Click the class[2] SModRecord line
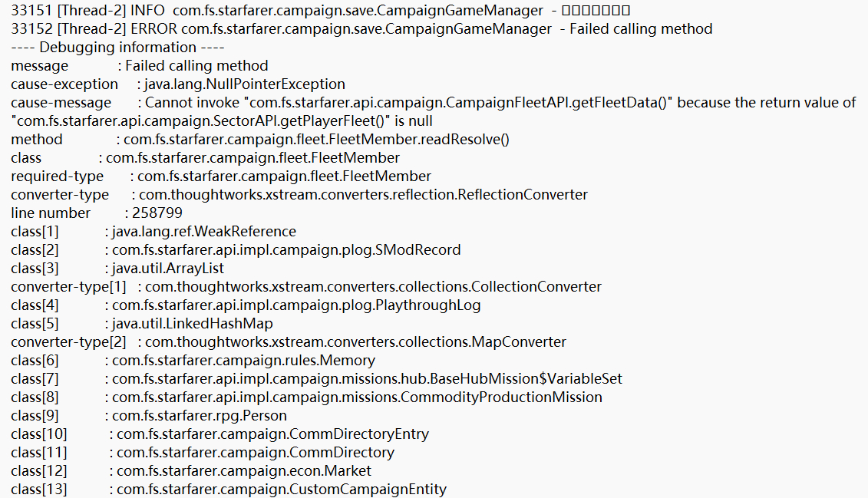This screenshot has height=498, width=868. tap(286, 250)
